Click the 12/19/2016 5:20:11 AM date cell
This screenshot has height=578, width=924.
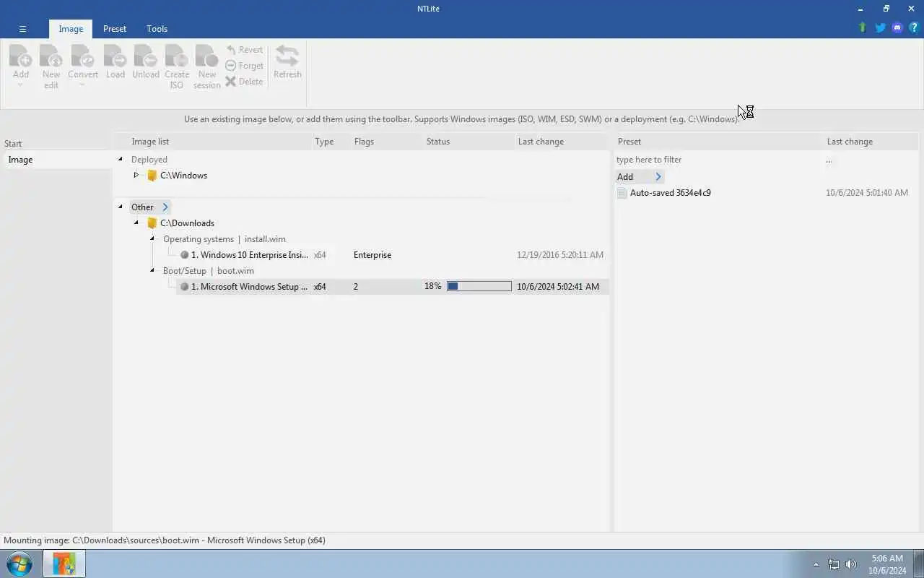coord(560,255)
